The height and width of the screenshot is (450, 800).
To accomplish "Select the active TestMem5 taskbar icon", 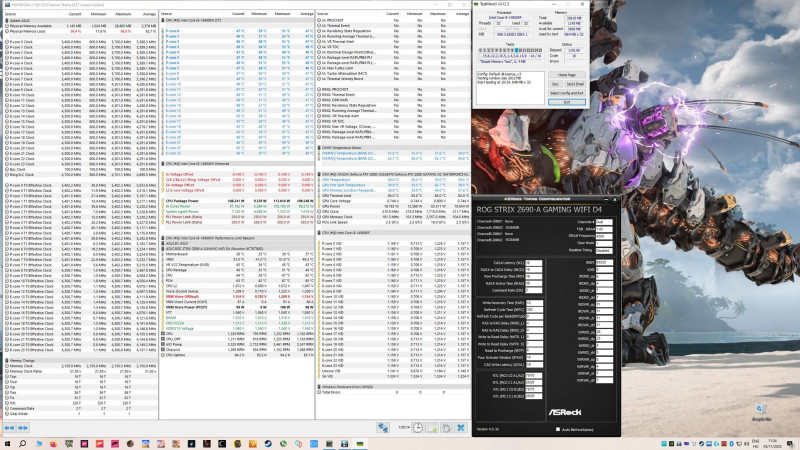I will pyautogui.click(x=360, y=444).
